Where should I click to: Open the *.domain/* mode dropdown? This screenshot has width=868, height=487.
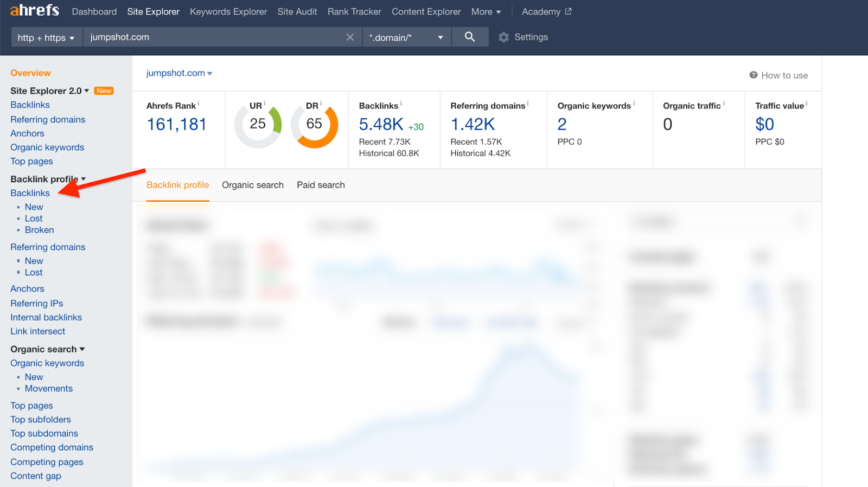(406, 37)
